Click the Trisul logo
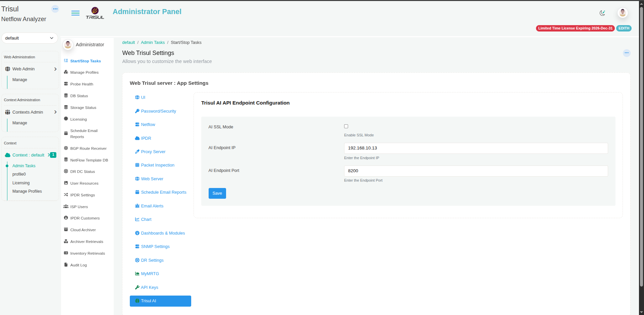The width and height of the screenshot is (644, 315). (x=95, y=13)
